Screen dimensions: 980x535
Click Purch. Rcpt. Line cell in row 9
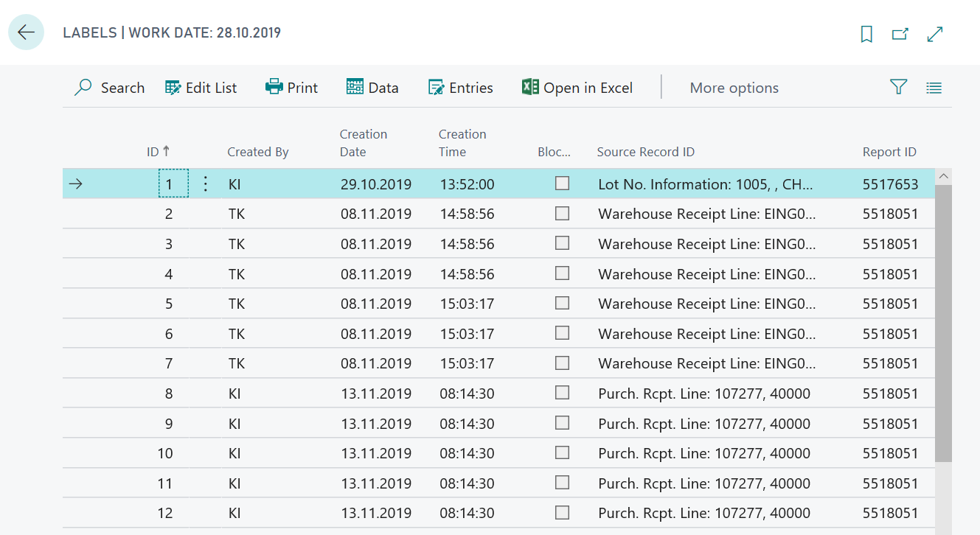point(703,423)
